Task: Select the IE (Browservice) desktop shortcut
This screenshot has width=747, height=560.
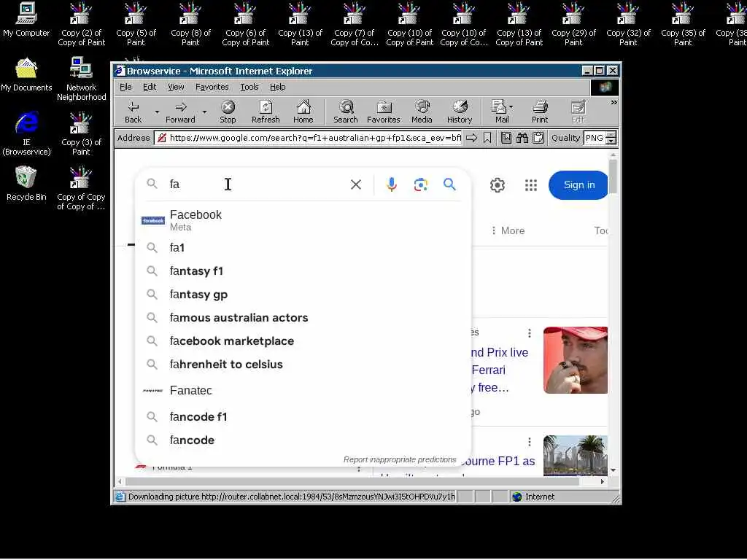Action: (26, 134)
